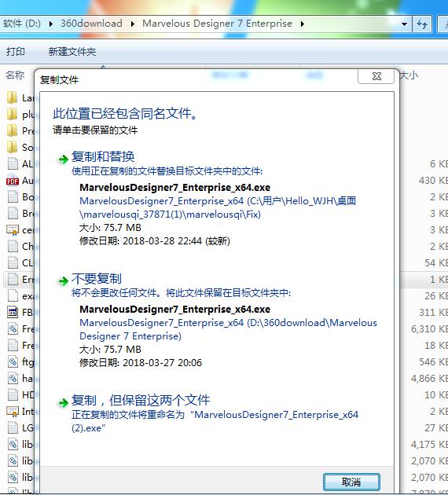Select the highlighted file icon starting with Er
This screenshot has width=448, height=495.
coord(13,279)
